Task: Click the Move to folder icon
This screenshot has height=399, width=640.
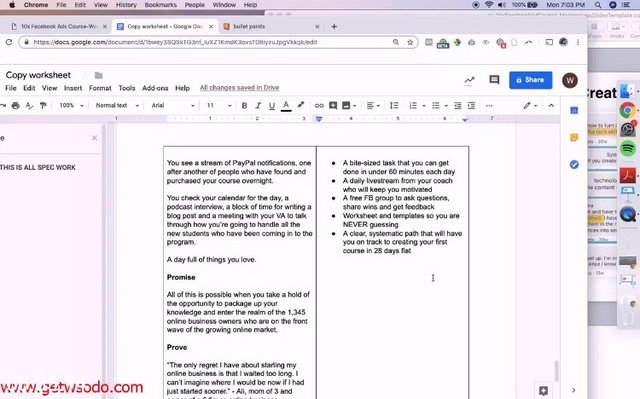Action: click(98, 75)
